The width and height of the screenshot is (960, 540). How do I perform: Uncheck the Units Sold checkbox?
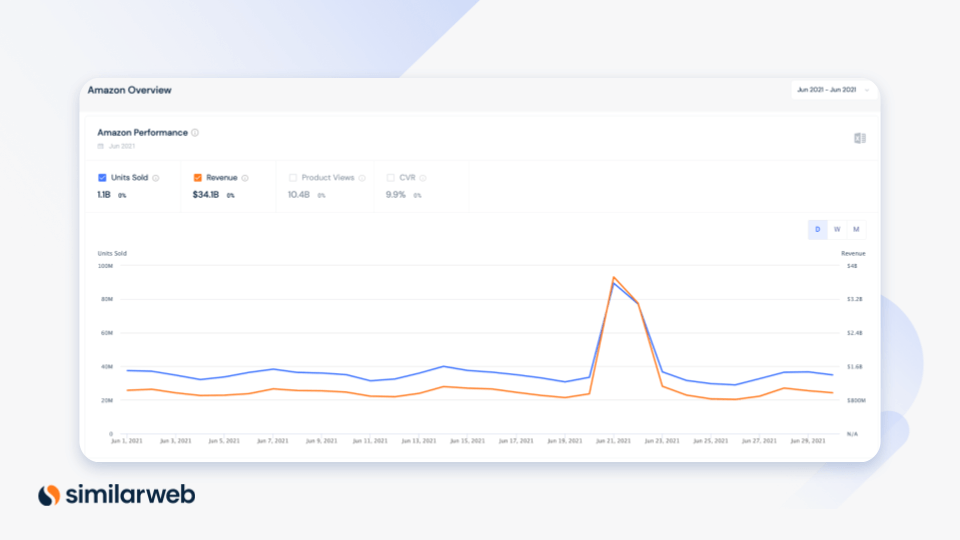[x=102, y=178]
